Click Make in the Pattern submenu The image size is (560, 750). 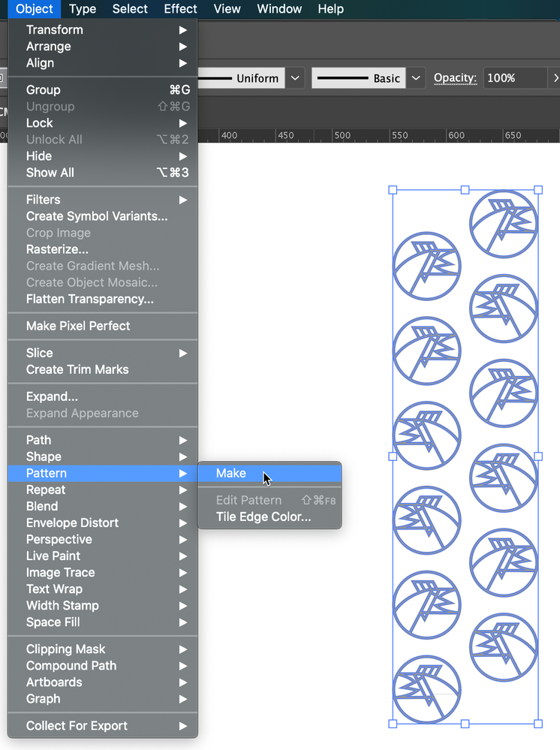point(231,473)
